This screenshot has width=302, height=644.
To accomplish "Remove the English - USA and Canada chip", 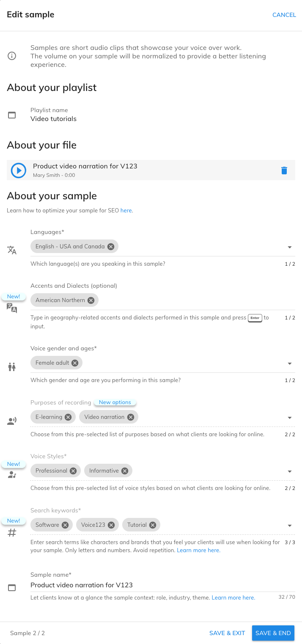I will (111, 246).
